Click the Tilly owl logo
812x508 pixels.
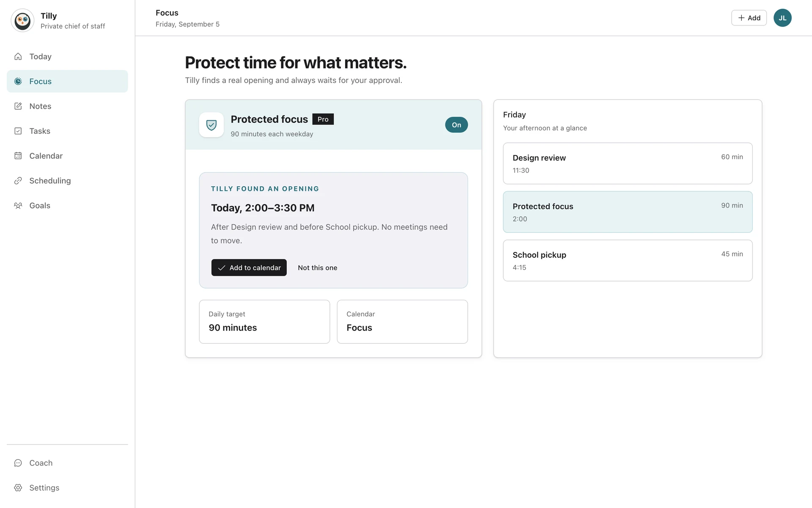point(22,20)
